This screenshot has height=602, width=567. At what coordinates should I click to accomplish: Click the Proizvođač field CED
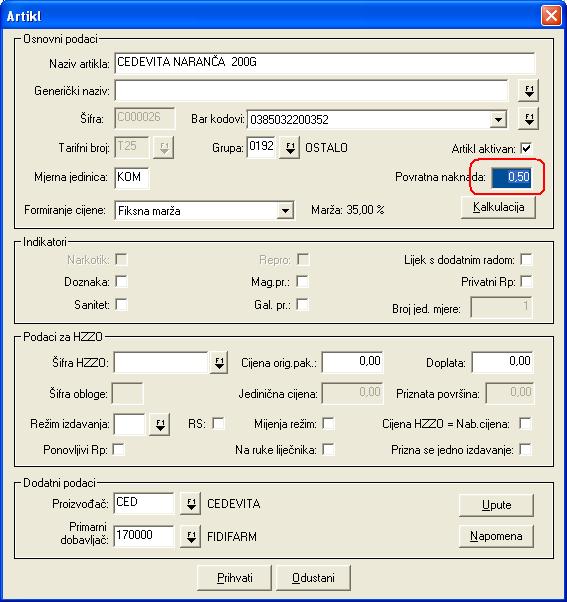tap(144, 503)
